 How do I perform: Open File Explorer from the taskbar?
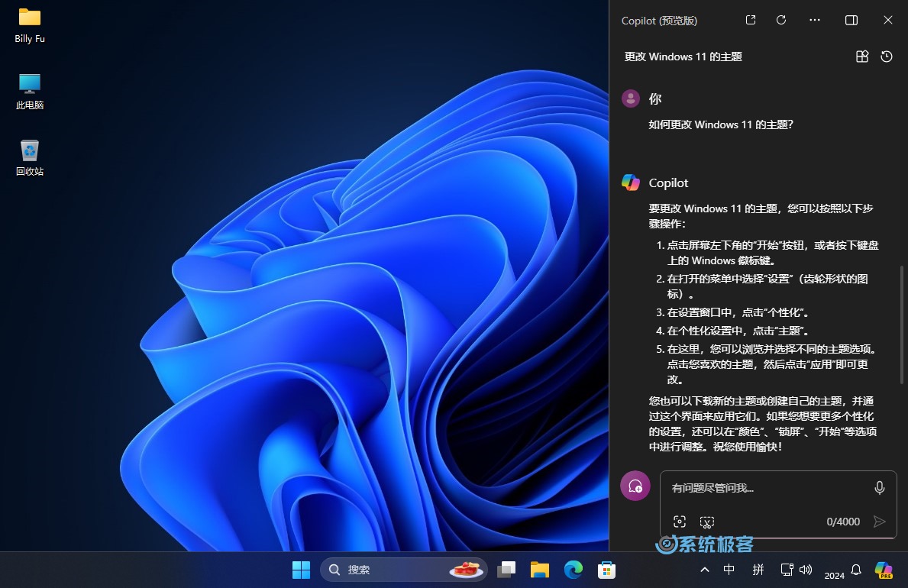coord(540,570)
